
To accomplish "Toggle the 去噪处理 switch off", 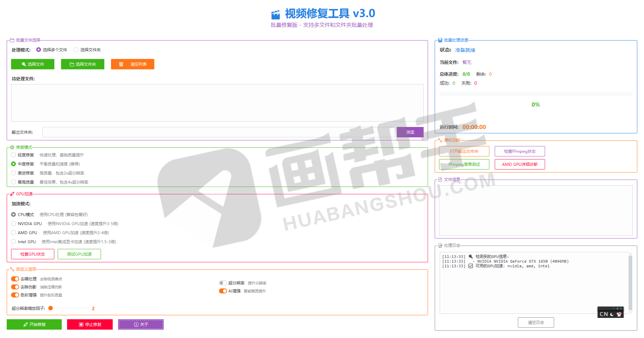I will point(15,279).
